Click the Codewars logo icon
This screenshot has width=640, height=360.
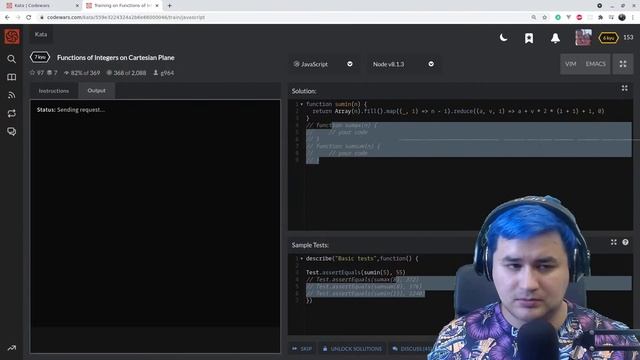tap(12, 37)
